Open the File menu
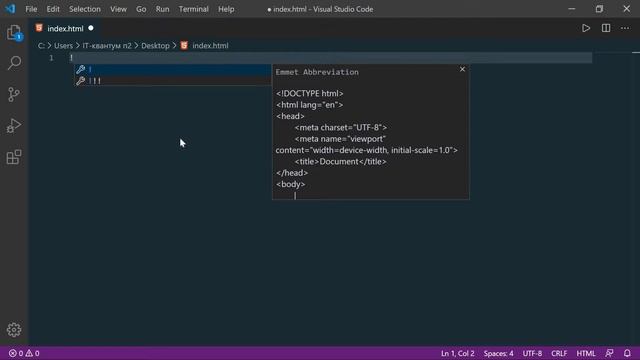The width and height of the screenshot is (640, 360). tap(31, 9)
